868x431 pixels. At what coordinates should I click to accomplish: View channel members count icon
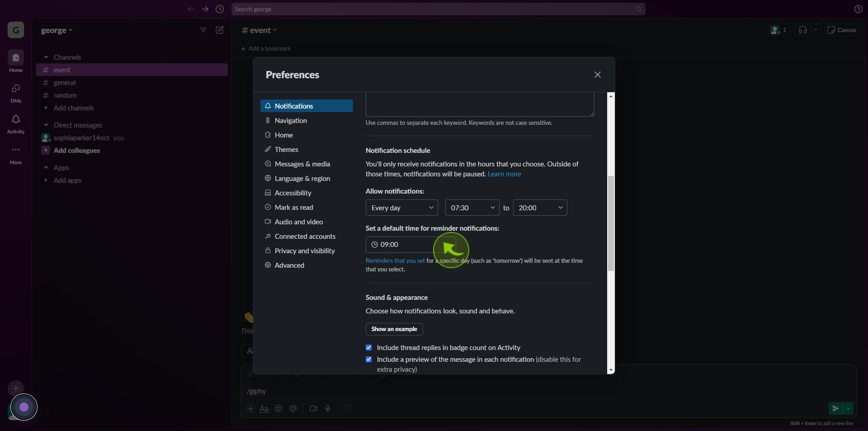(x=779, y=30)
